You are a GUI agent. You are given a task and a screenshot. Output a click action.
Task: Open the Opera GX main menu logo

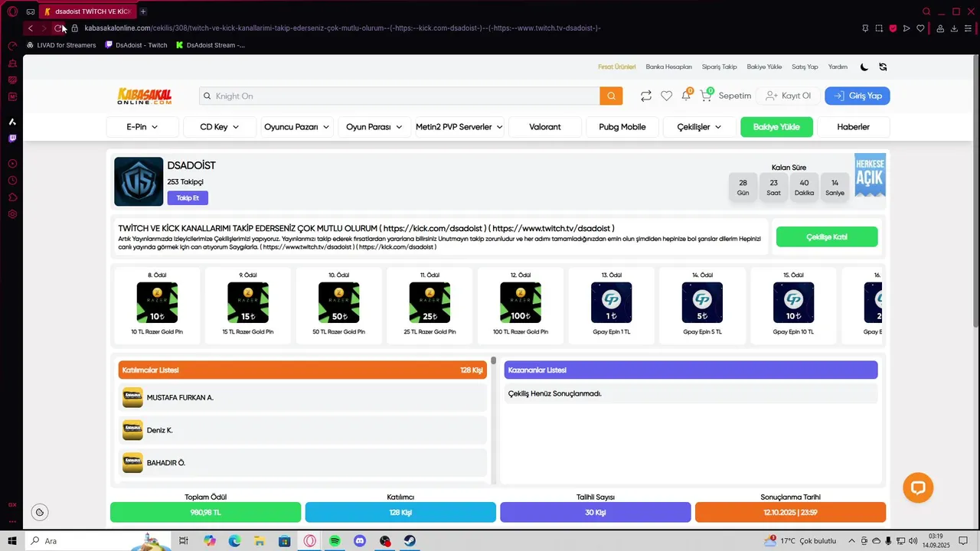[12, 11]
